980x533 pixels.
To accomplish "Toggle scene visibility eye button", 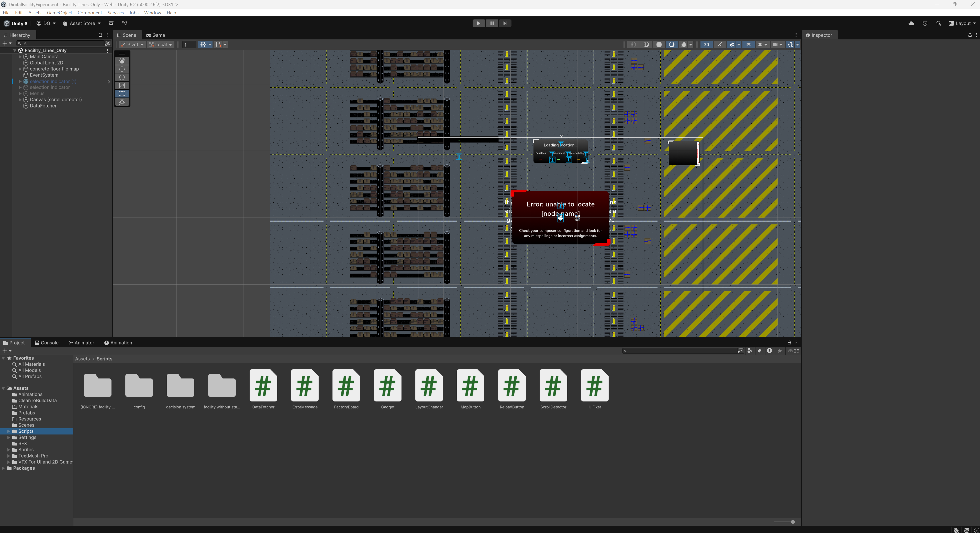I will pos(748,45).
